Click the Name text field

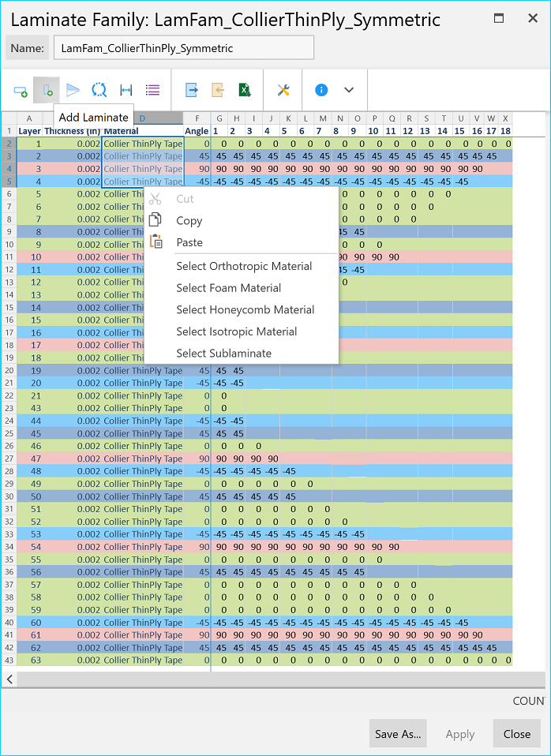184,47
